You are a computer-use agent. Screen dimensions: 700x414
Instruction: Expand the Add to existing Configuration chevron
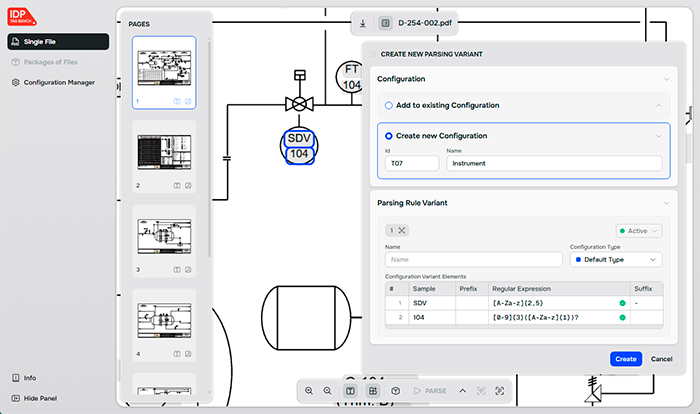click(658, 105)
